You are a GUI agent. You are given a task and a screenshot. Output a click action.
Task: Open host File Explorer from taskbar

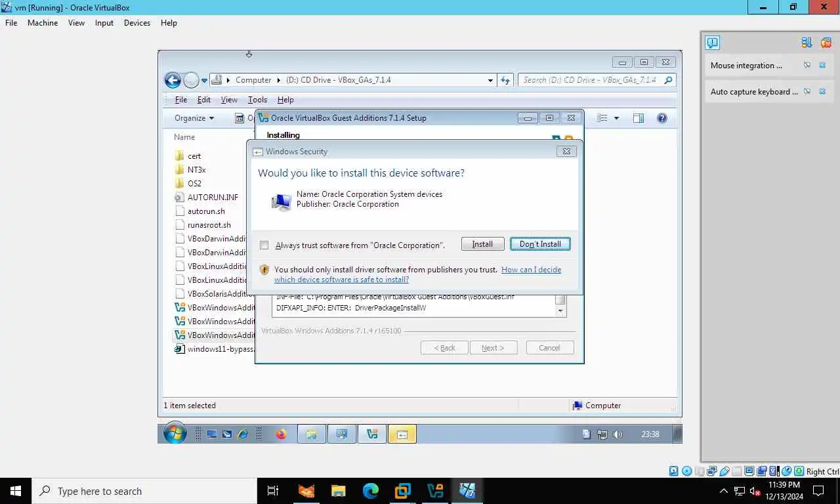tap(339, 490)
